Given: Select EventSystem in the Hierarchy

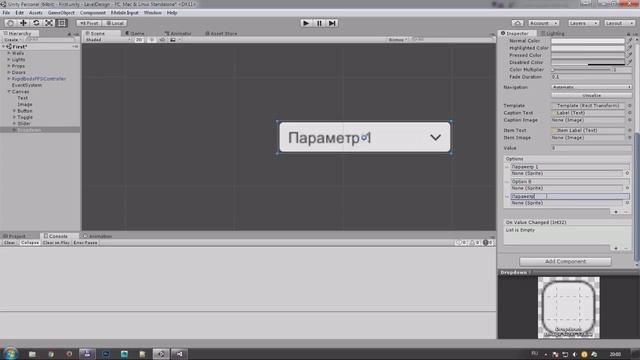Looking at the screenshot, I should pyautogui.click(x=27, y=85).
